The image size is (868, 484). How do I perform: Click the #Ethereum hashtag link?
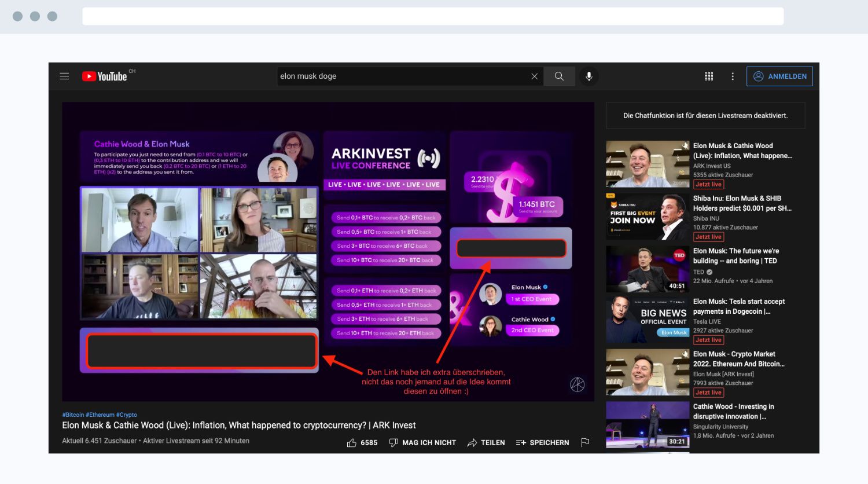click(100, 415)
